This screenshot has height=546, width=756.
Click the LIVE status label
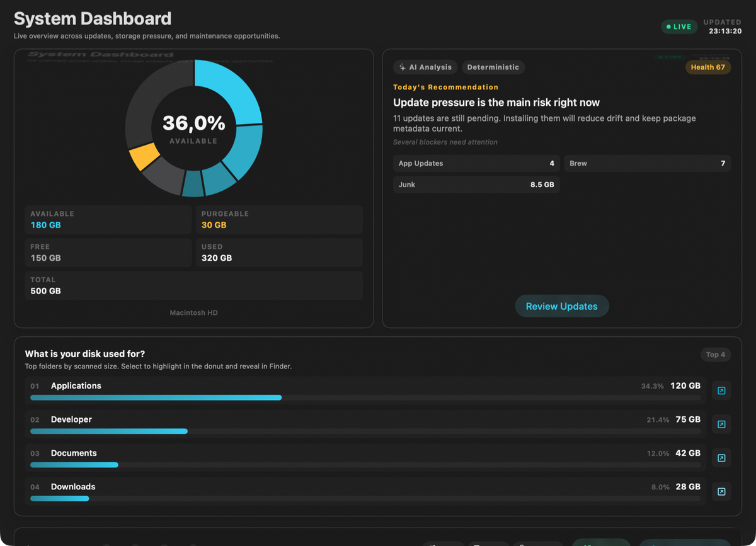(682, 27)
